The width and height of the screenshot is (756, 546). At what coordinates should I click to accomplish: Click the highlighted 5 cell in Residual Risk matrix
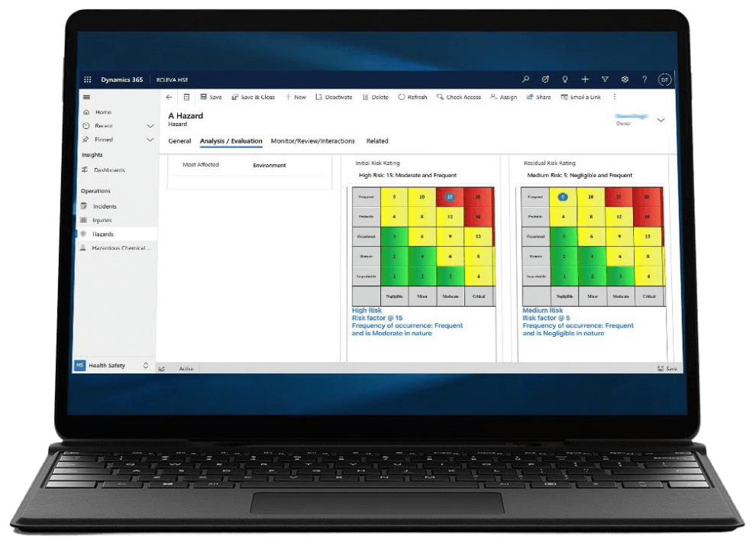[x=563, y=197]
